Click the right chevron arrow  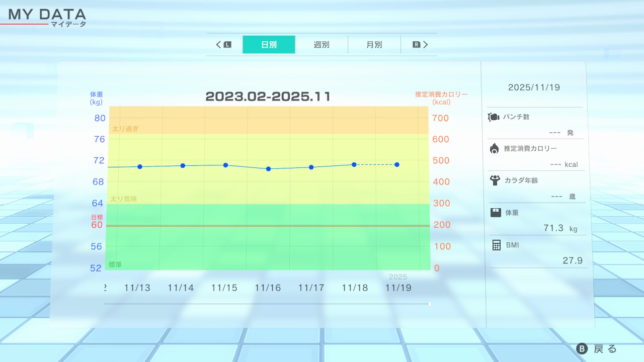click(x=425, y=45)
